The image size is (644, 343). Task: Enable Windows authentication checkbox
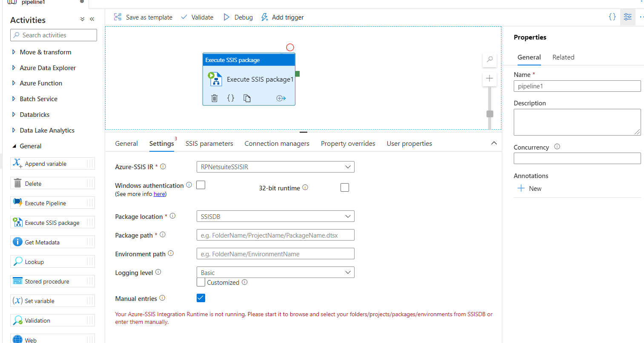point(201,185)
